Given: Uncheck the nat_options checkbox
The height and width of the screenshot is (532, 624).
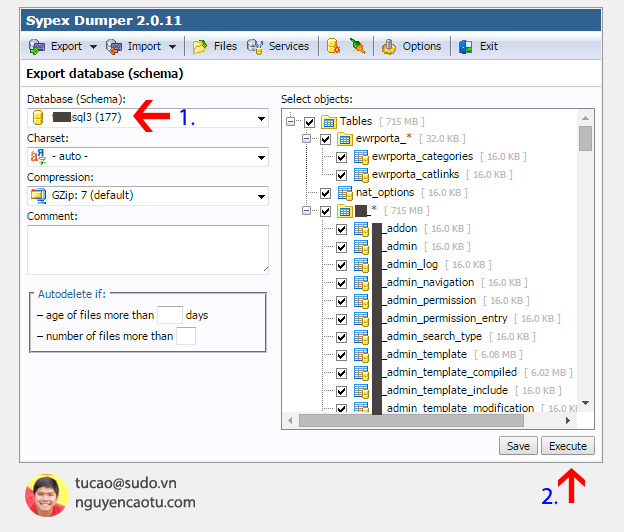Looking at the screenshot, I should point(326,193).
